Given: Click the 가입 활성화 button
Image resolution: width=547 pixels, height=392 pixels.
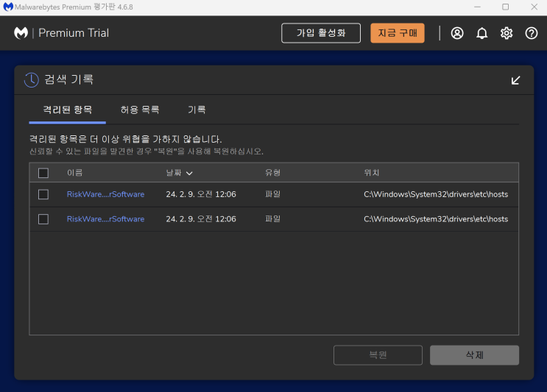Looking at the screenshot, I should click(x=321, y=33).
